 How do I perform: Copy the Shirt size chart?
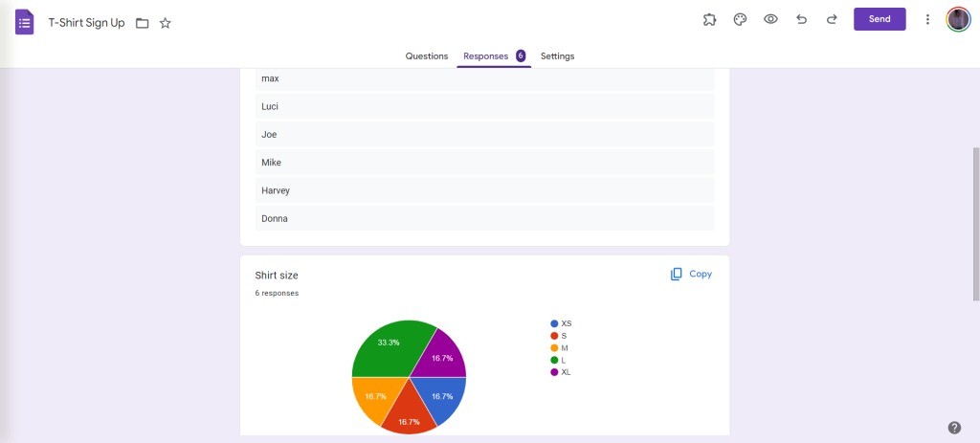(691, 274)
